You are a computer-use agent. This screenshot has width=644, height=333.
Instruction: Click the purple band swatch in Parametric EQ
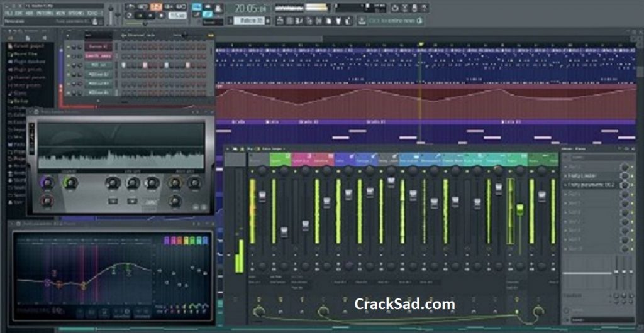[x=167, y=241]
